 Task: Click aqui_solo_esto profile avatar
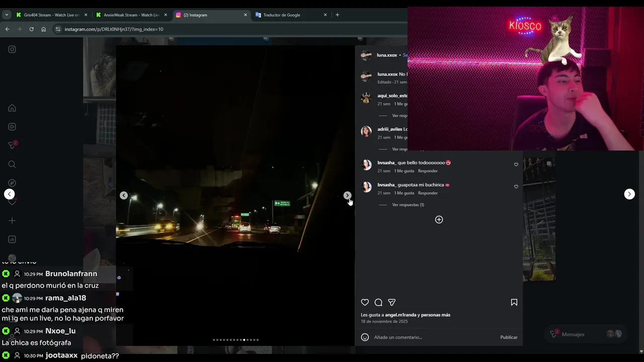(x=366, y=98)
